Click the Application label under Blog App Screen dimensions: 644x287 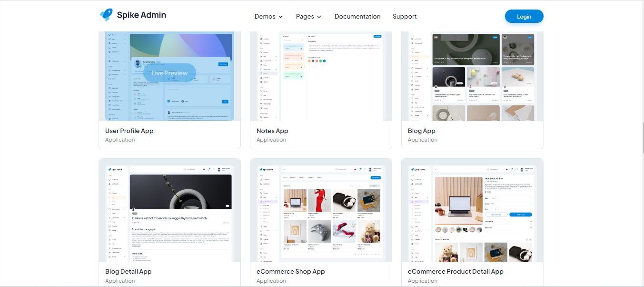423,140
